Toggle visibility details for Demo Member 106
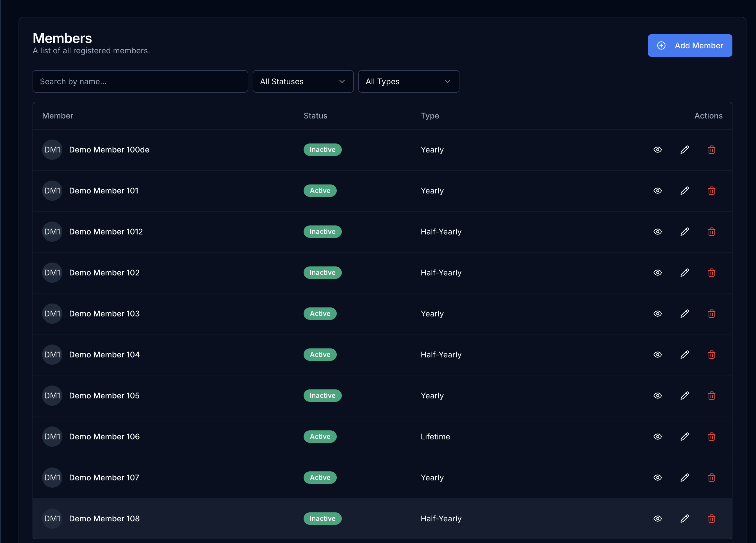The height and width of the screenshot is (543, 756). (658, 437)
